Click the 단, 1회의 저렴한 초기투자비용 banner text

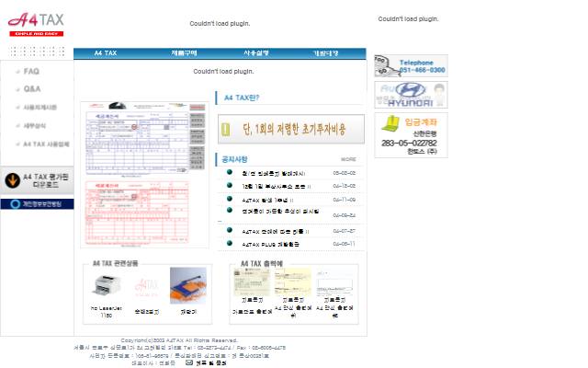(294, 130)
